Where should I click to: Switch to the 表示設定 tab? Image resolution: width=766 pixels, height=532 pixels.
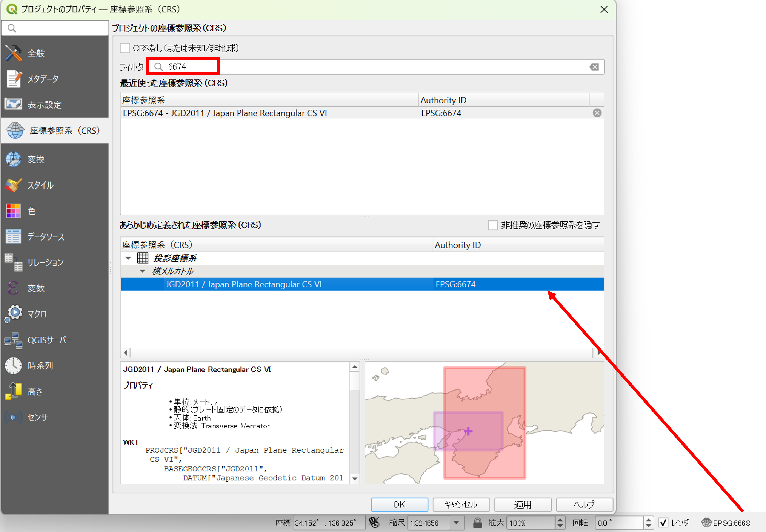click(x=44, y=105)
